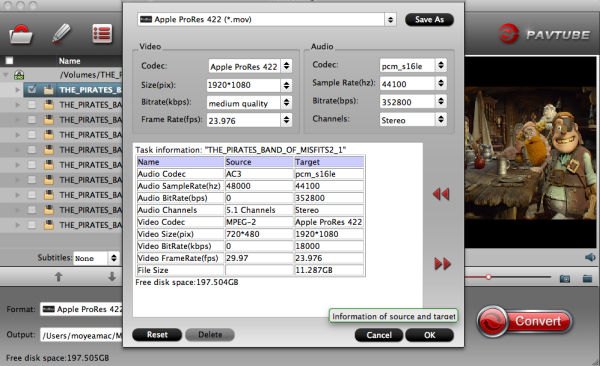Viewport: 600px width, 366px height.
Task: Click the movie preview thumbnail
Action: (532, 153)
